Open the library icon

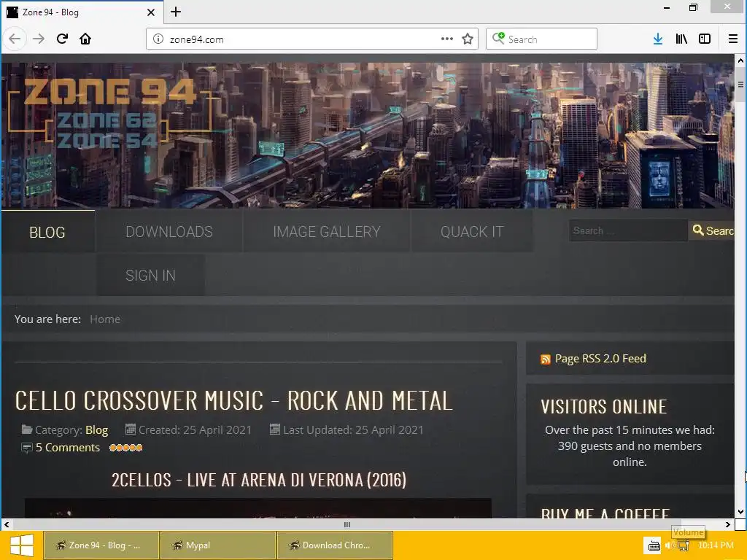681,39
